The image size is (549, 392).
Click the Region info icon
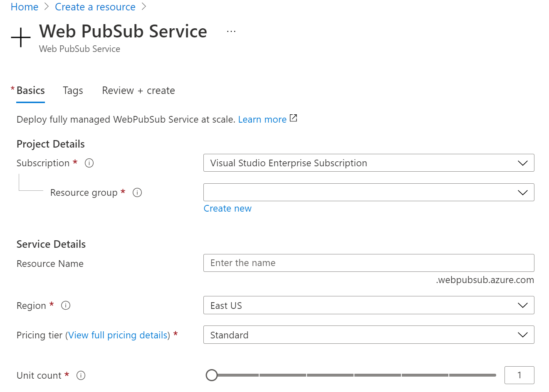(x=65, y=306)
